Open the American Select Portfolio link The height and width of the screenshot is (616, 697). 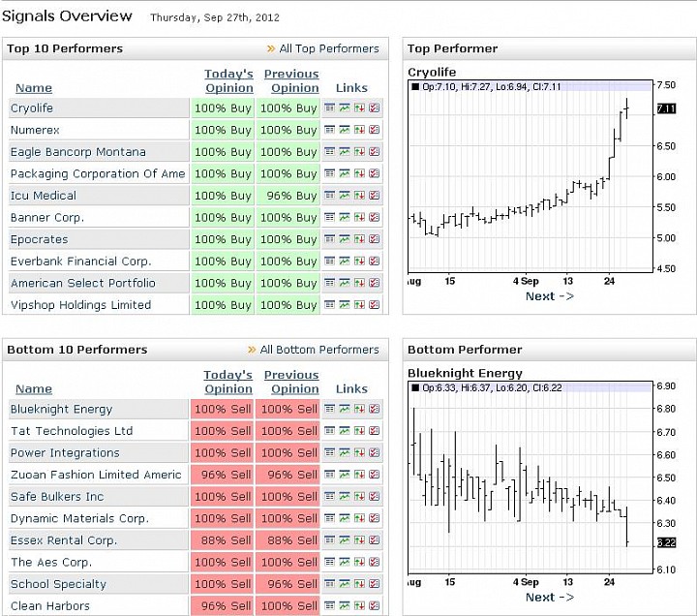(x=83, y=284)
